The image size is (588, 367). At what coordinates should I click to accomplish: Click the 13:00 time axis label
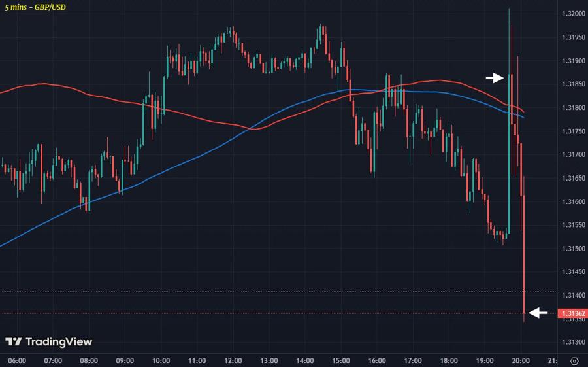[269, 361]
